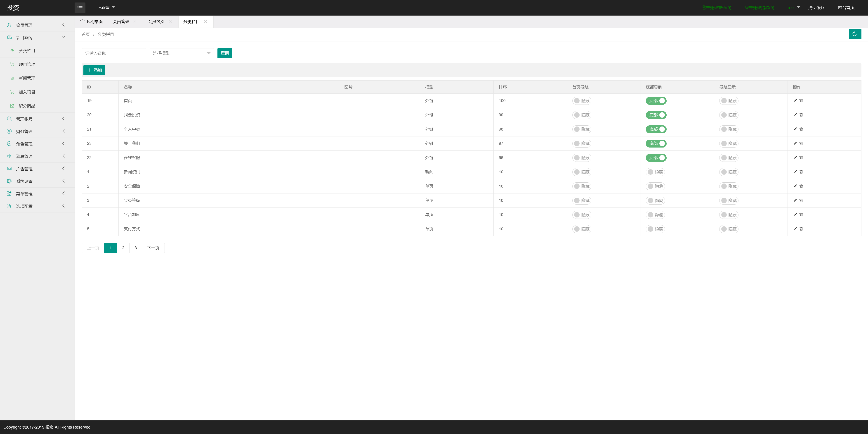Click the 请输入名称 name input field
Screen dimensions: 868x434
pos(113,53)
